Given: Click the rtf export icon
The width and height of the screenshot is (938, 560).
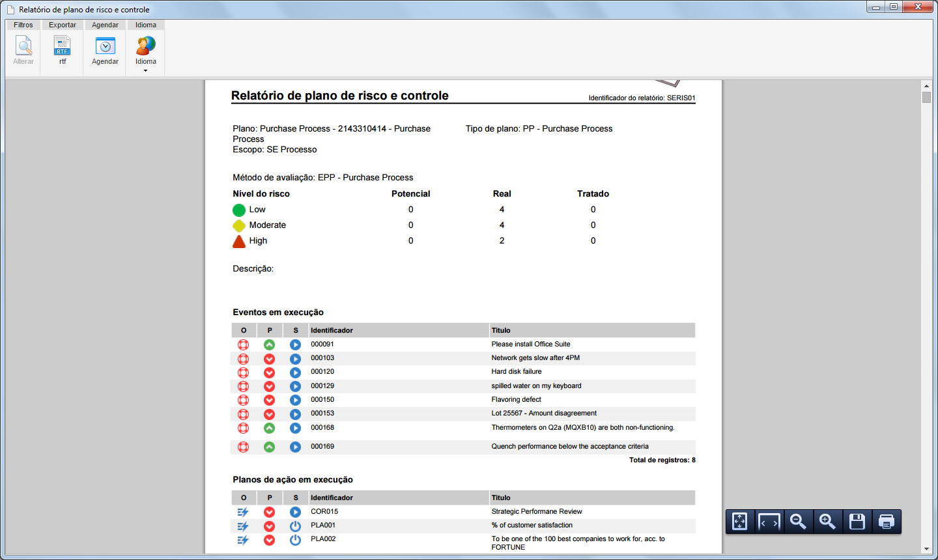Looking at the screenshot, I should [x=63, y=46].
